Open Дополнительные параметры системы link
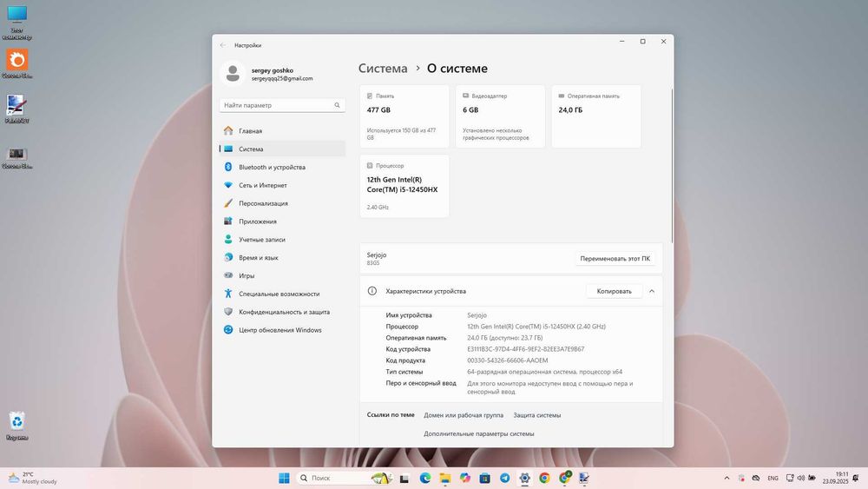 coord(479,433)
